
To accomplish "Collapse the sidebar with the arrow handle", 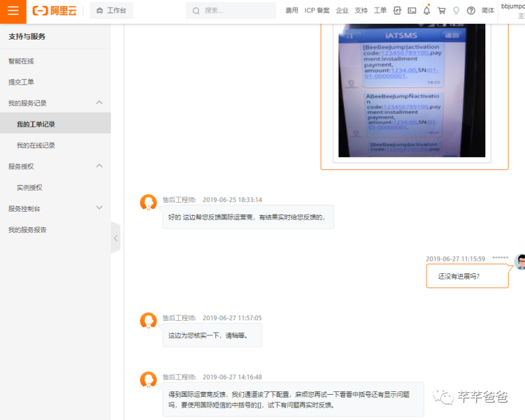I will (116, 238).
